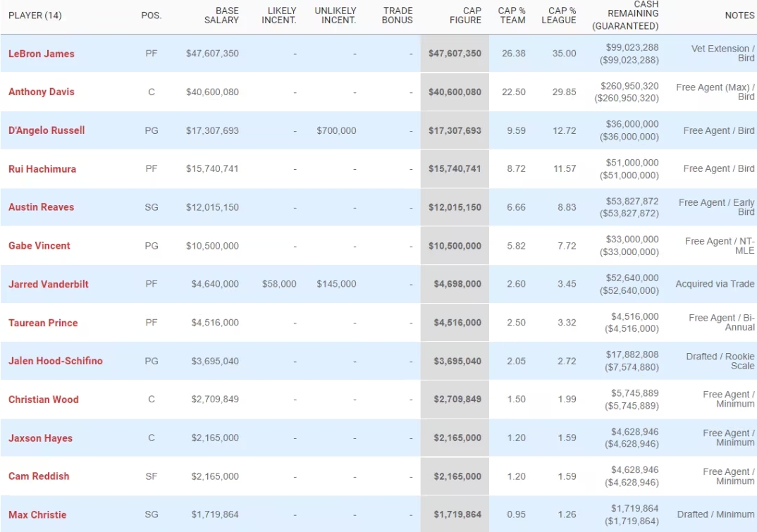Open Gabe Vincent player link

pos(39,246)
